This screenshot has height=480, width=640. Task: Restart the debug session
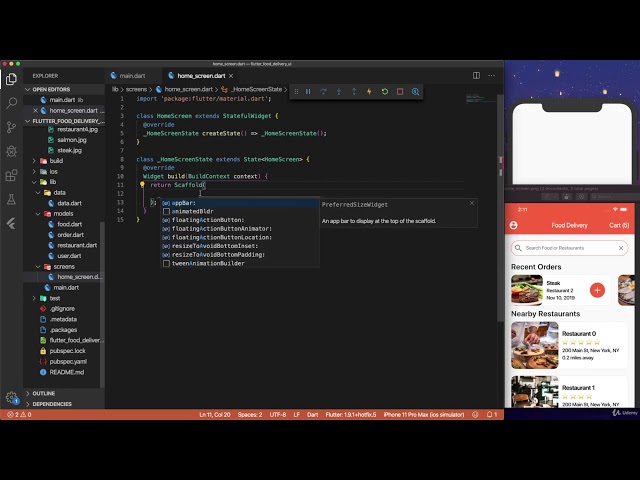tap(384, 92)
